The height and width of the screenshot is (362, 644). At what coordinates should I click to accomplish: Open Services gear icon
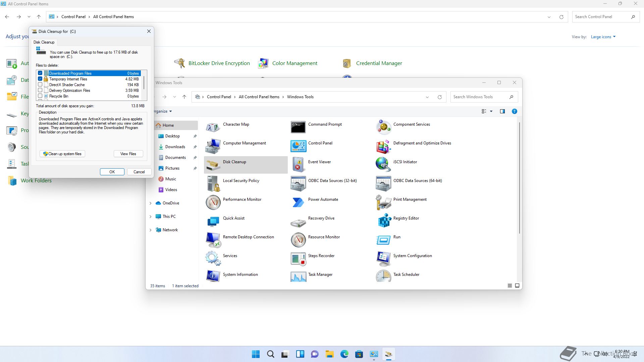(213, 259)
